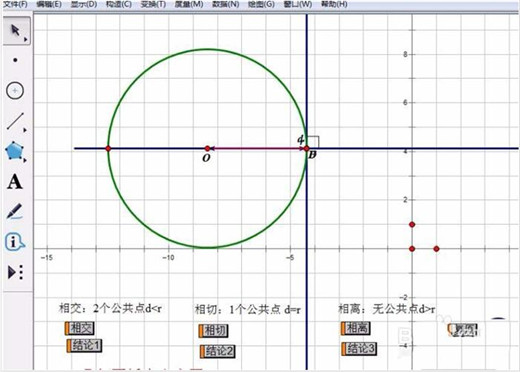
Task: Select the Information tool
Action: click(15, 241)
